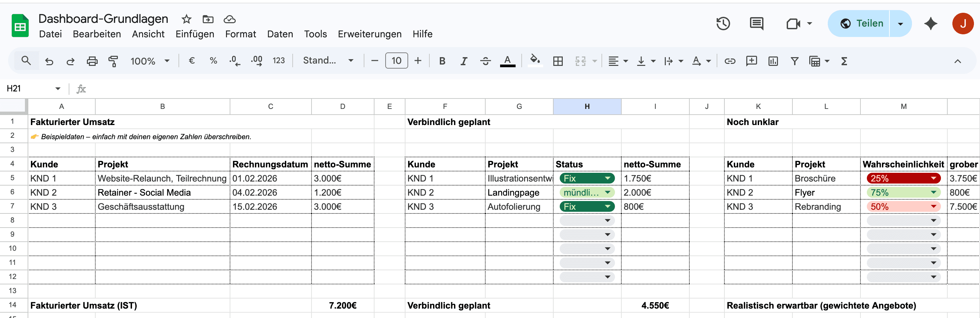The image size is (980, 318).
Task: Toggle bold formatting
Action: [x=442, y=61]
